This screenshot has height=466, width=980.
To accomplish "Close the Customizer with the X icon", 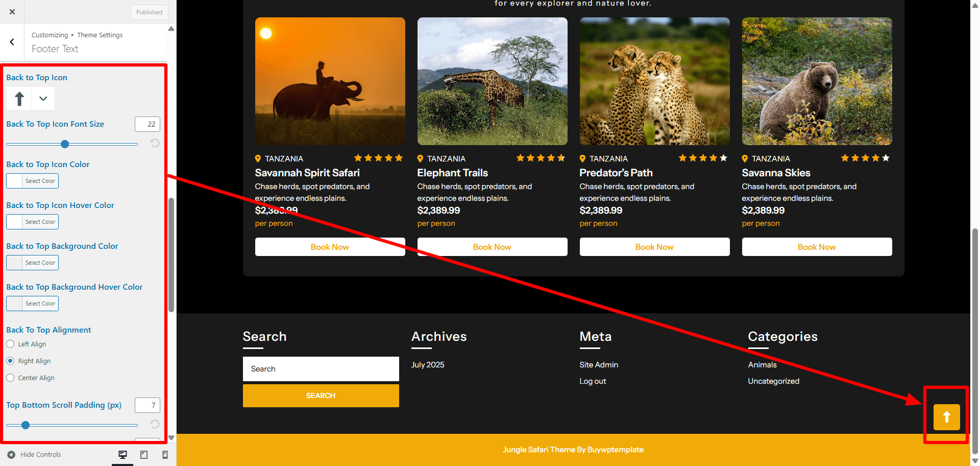I will click(x=12, y=12).
